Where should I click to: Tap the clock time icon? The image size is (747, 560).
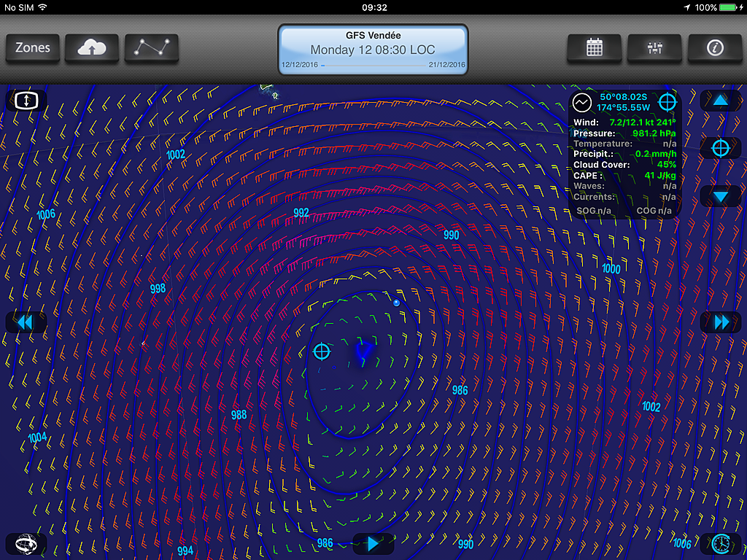pyautogui.click(x=721, y=544)
